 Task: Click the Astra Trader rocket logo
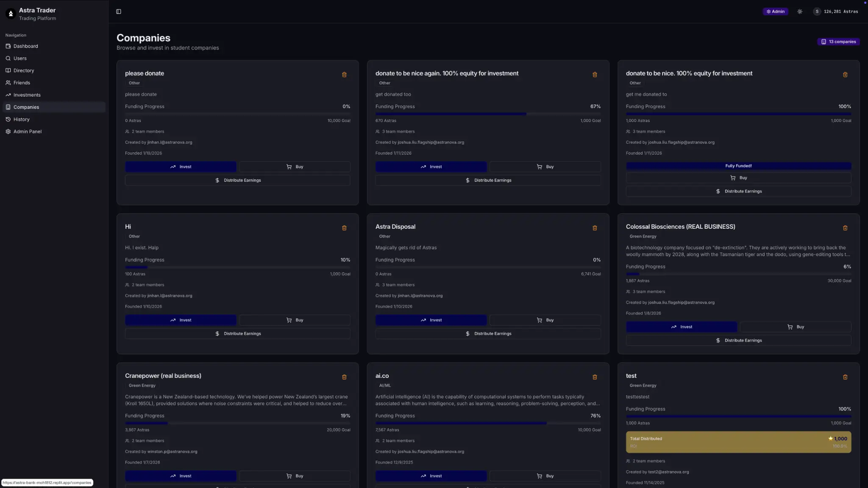pos(11,13)
